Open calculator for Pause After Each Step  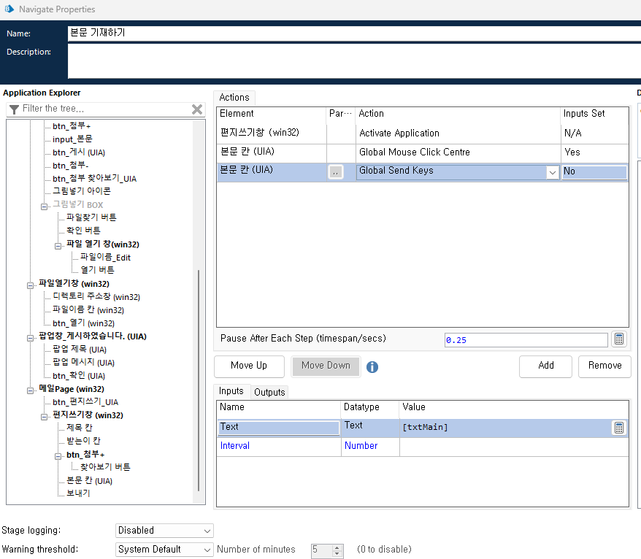coord(619,339)
